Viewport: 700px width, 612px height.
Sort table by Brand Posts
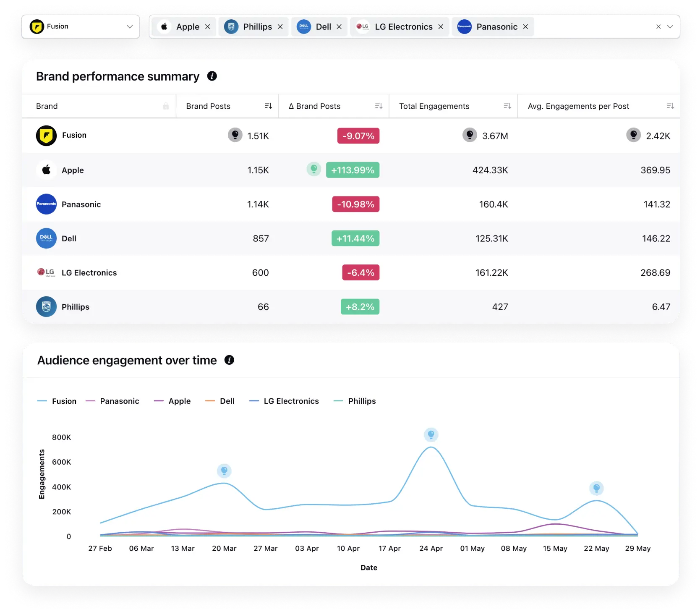[269, 106]
